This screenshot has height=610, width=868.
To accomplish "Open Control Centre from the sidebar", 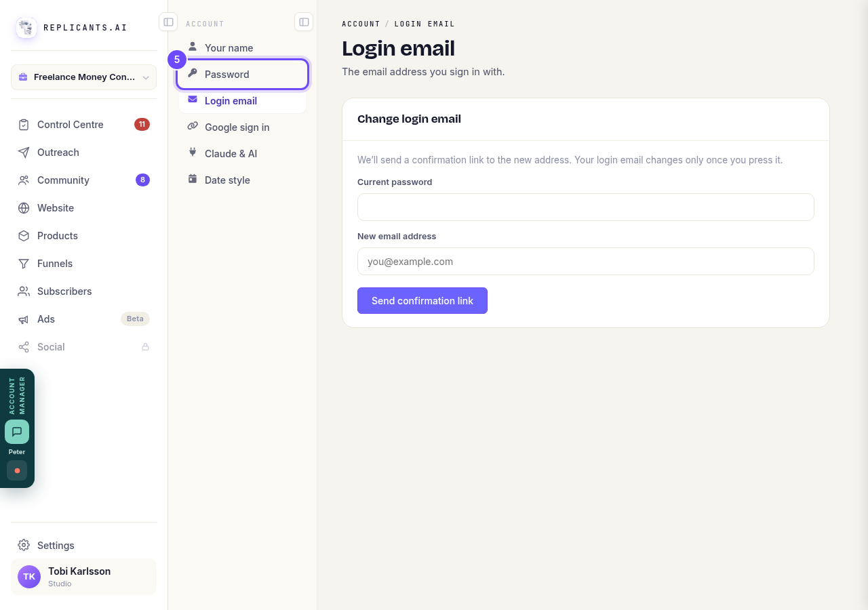I will tap(83, 125).
